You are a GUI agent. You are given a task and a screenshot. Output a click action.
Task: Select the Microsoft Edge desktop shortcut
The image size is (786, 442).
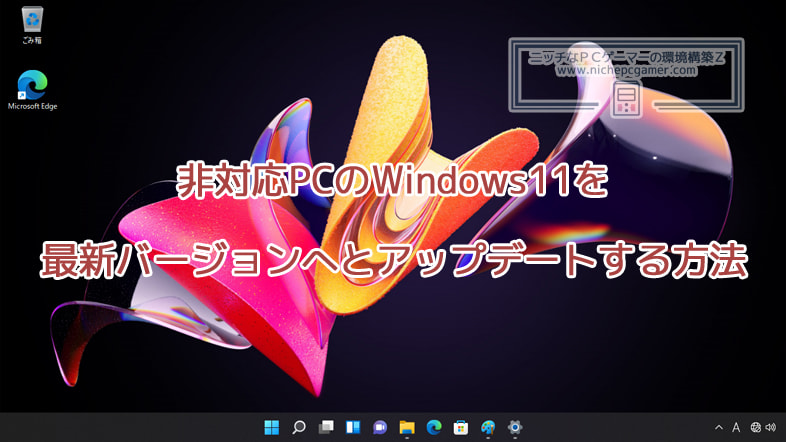[33, 90]
